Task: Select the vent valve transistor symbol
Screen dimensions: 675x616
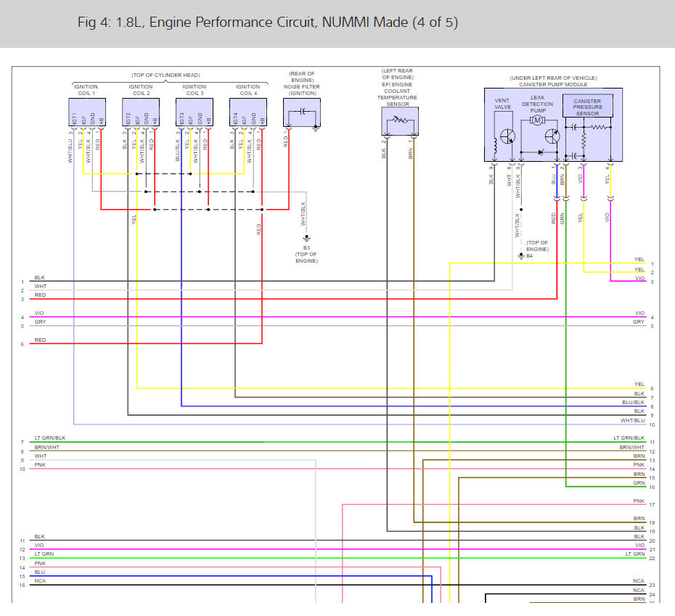Action: pos(508,136)
